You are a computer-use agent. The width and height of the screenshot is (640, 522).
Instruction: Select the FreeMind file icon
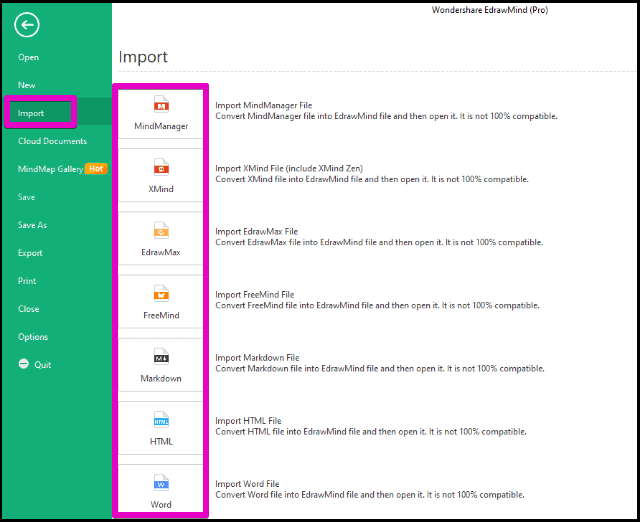(x=161, y=294)
